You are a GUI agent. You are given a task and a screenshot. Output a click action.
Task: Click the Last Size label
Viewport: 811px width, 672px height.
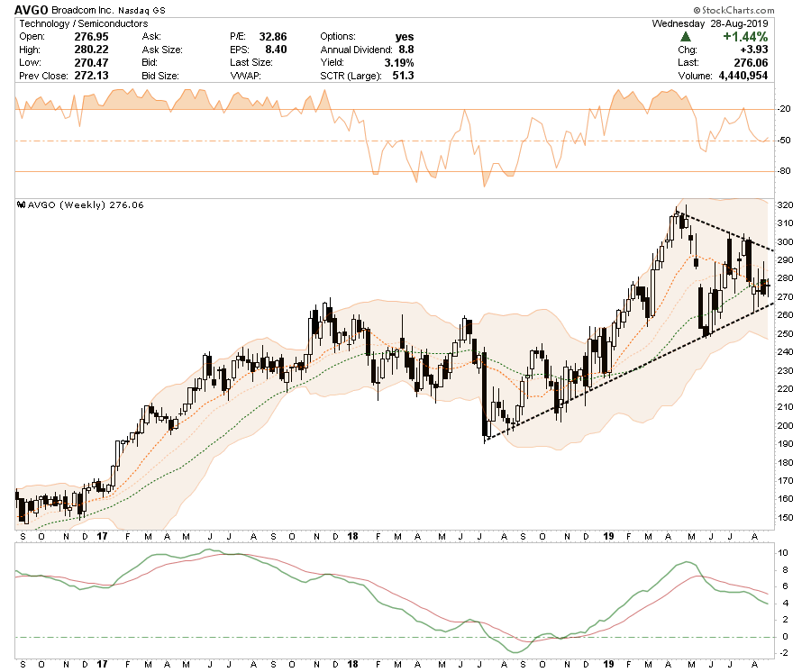[x=251, y=62]
